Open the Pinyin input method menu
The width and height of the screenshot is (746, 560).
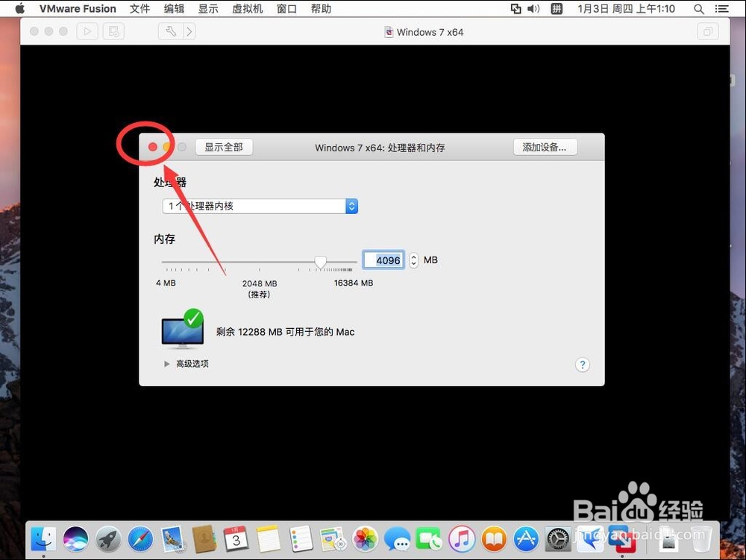click(557, 8)
